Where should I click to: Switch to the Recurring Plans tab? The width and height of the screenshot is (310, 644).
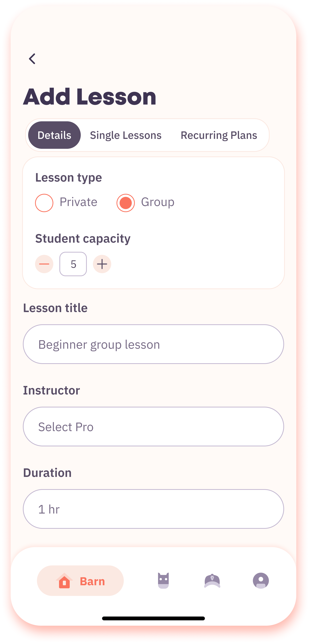(219, 135)
